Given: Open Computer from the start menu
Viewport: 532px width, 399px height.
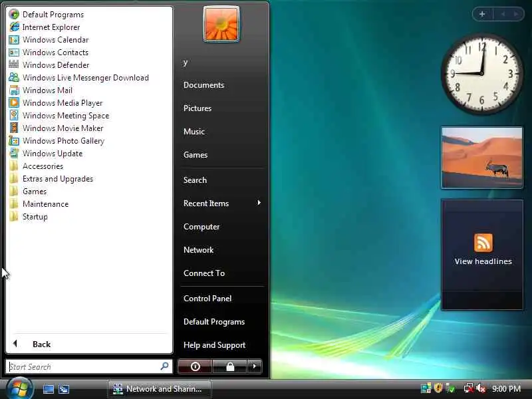Looking at the screenshot, I should pyautogui.click(x=201, y=227).
